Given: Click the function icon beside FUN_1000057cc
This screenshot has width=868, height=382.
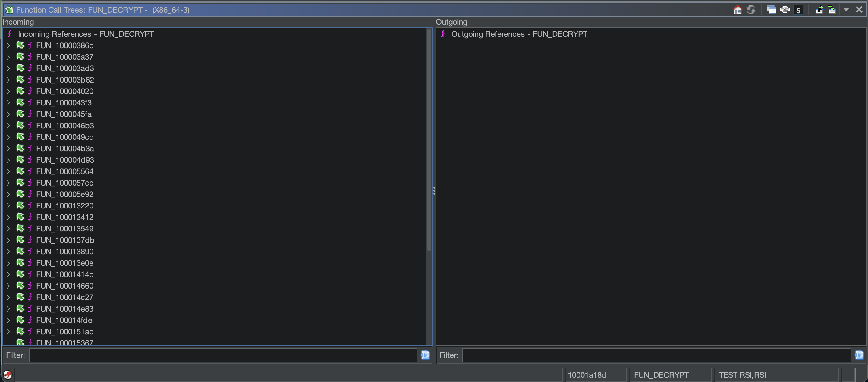Looking at the screenshot, I should [x=30, y=183].
